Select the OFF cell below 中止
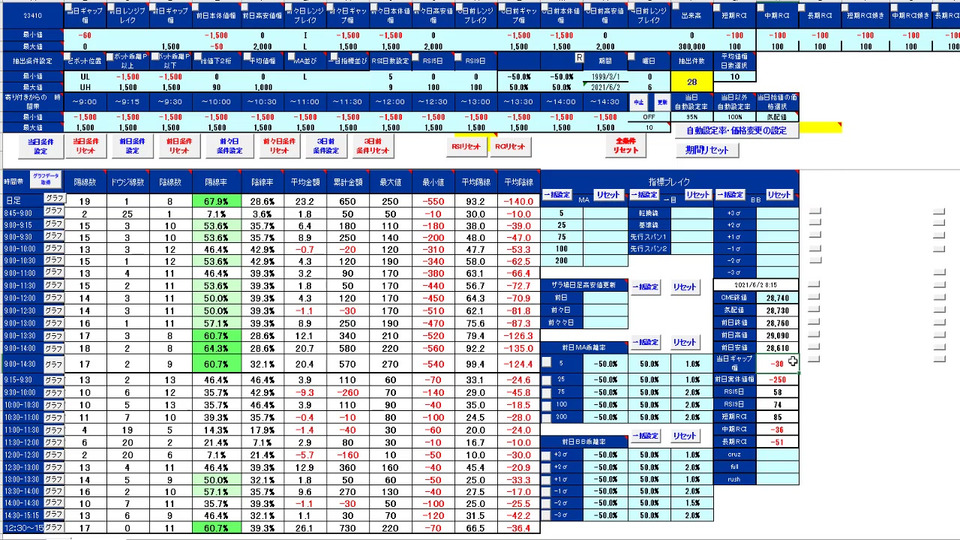Screen dimensions: 960x540 pyautogui.click(x=650, y=117)
